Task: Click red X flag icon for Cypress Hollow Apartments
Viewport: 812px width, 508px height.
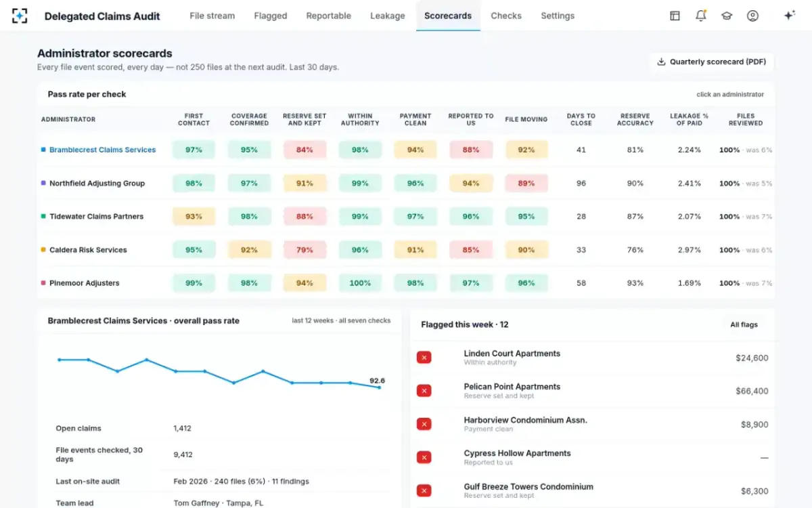Action: 424,457
